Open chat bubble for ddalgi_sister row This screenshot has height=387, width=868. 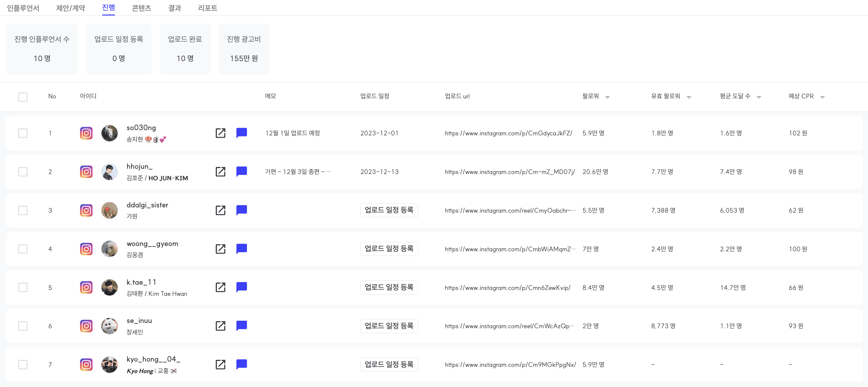click(x=242, y=210)
